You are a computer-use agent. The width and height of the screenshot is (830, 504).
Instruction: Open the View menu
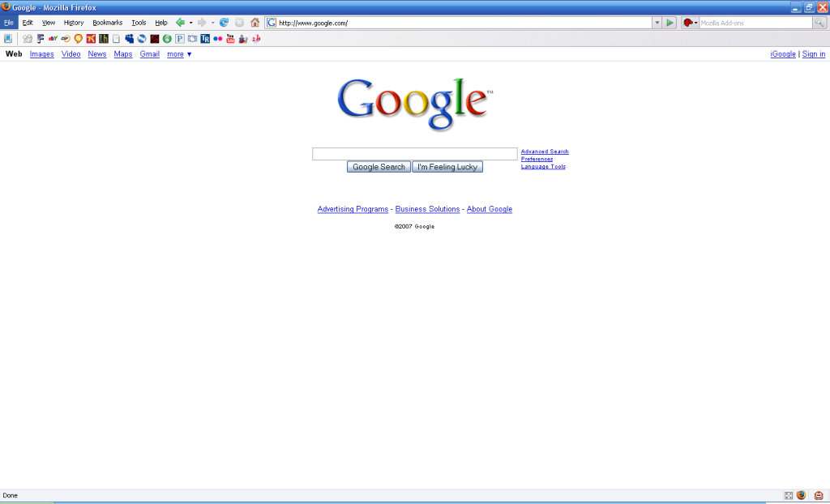[49, 23]
